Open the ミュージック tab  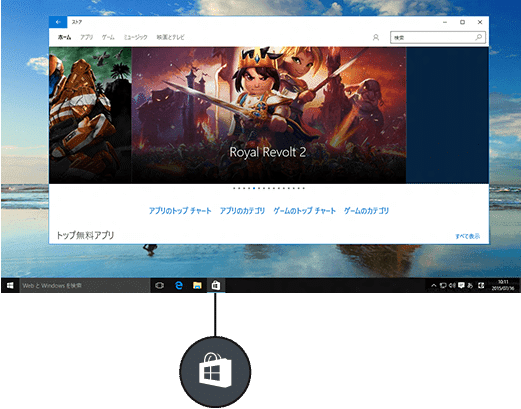[x=135, y=37]
